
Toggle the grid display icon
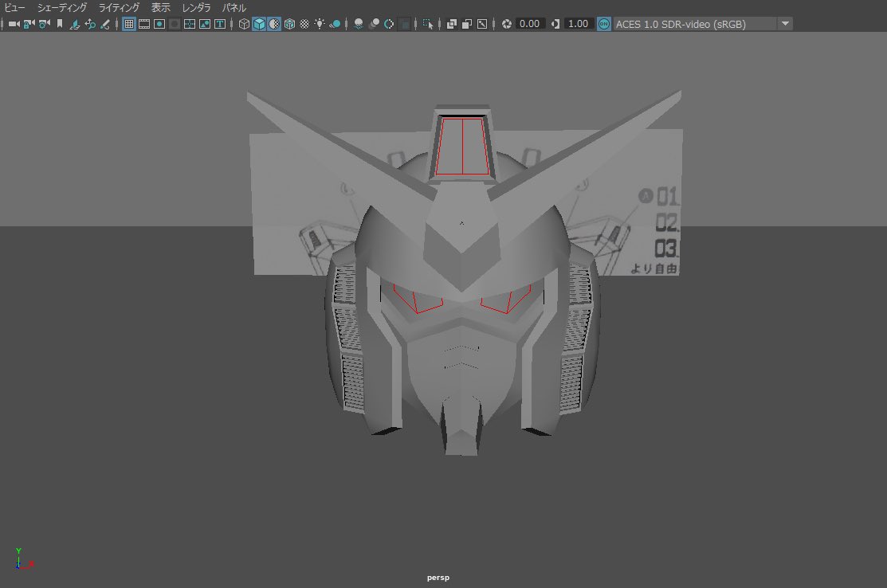(128, 23)
